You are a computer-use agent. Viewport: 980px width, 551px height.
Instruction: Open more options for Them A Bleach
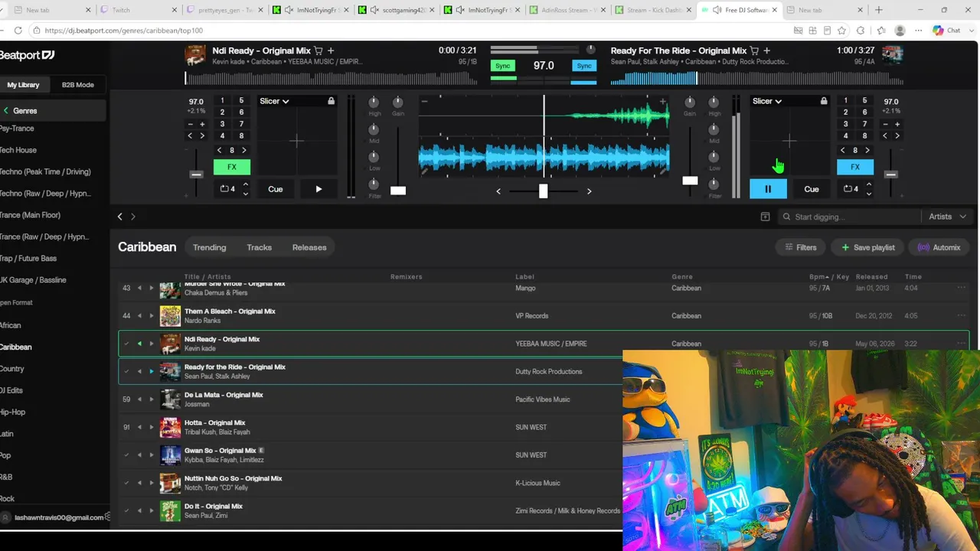962,315
